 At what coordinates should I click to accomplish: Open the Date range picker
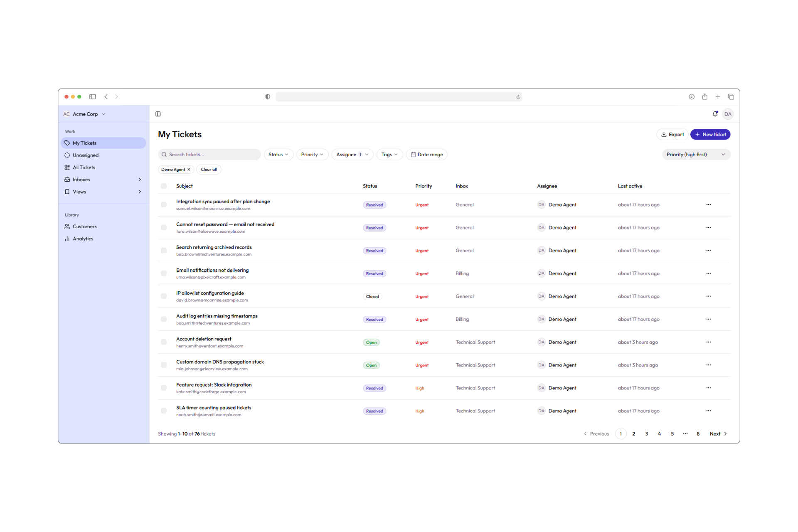pyautogui.click(x=426, y=155)
